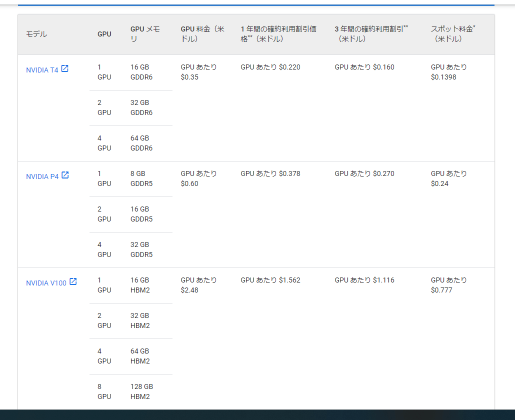Select the 64 GB HBM2 memory cell

point(140,355)
